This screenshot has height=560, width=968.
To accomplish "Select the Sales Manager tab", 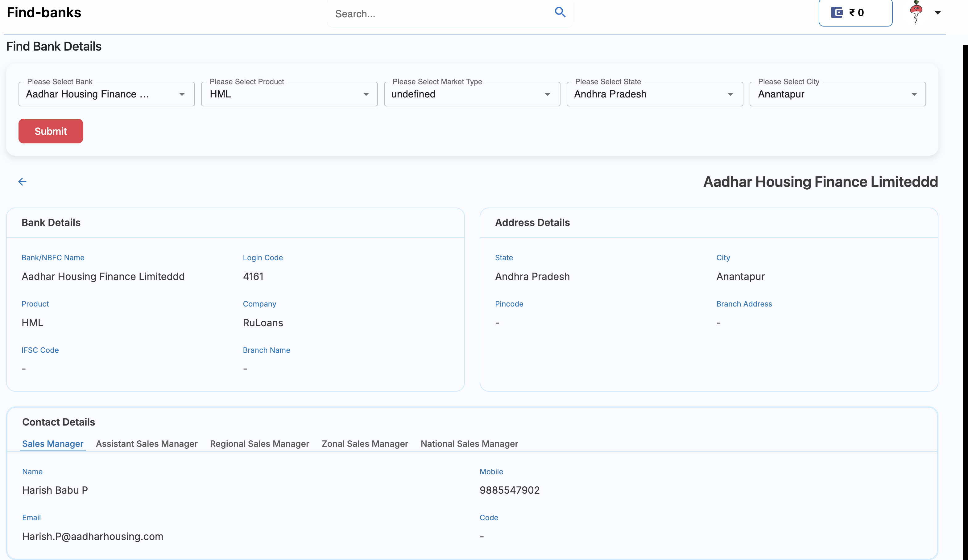I will click(53, 444).
